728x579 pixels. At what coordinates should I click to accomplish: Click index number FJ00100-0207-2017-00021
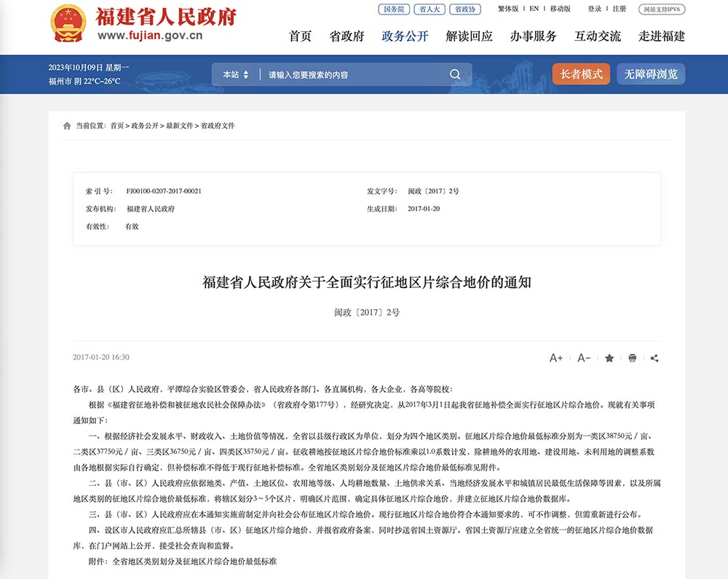[164, 191]
